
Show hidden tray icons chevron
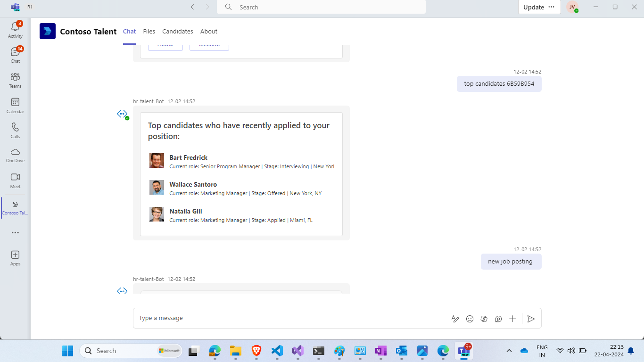(509, 351)
